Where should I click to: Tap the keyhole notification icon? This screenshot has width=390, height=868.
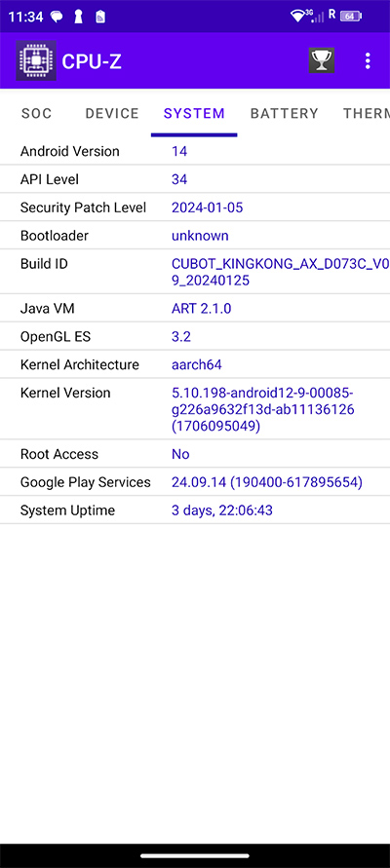[79, 17]
